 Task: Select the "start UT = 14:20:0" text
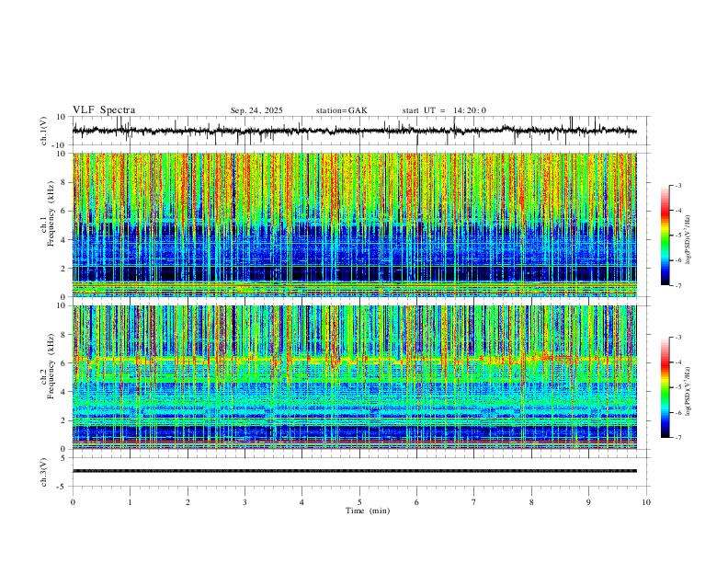[x=444, y=110]
